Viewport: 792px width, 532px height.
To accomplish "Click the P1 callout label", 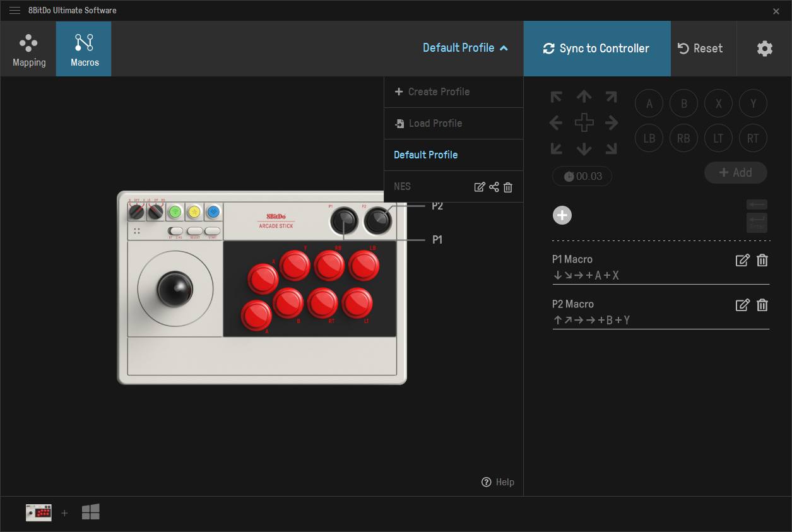I will pyautogui.click(x=437, y=240).
